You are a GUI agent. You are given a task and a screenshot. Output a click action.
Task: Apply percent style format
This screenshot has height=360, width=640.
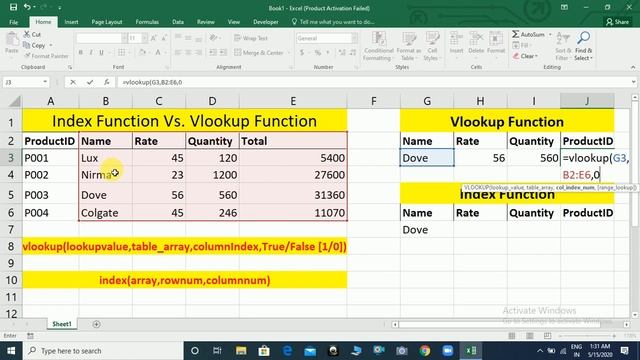pyautogui.click(x=318, y=53)
